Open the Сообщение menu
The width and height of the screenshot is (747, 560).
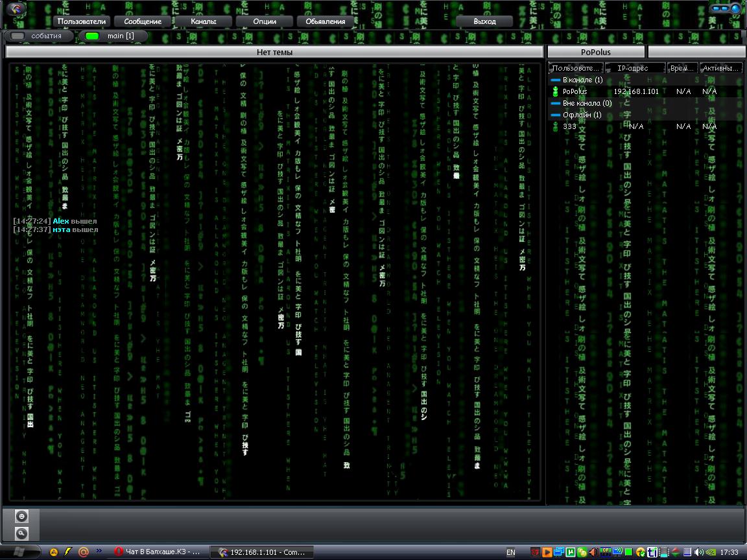coord(143,21)
